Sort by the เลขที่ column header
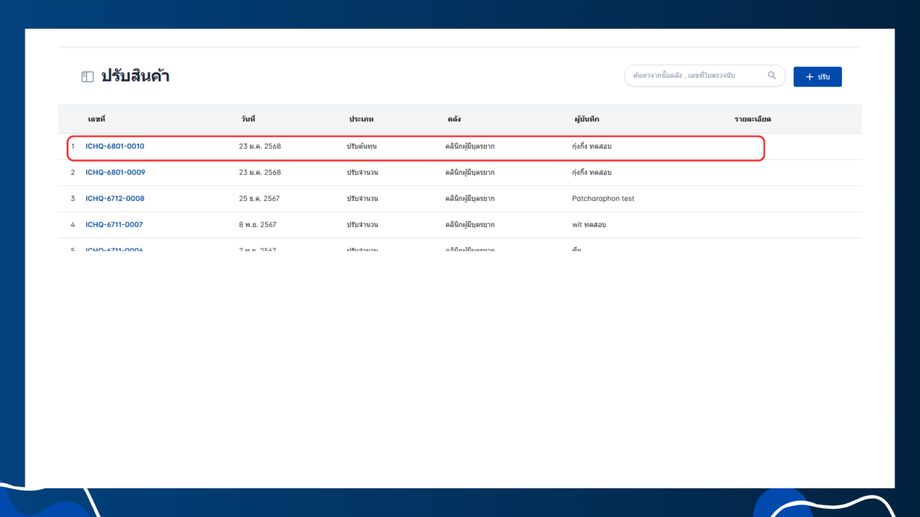Image resolution: width=920 pixels, height=517 pixels. pyautogui.click(x=96, y=119)
